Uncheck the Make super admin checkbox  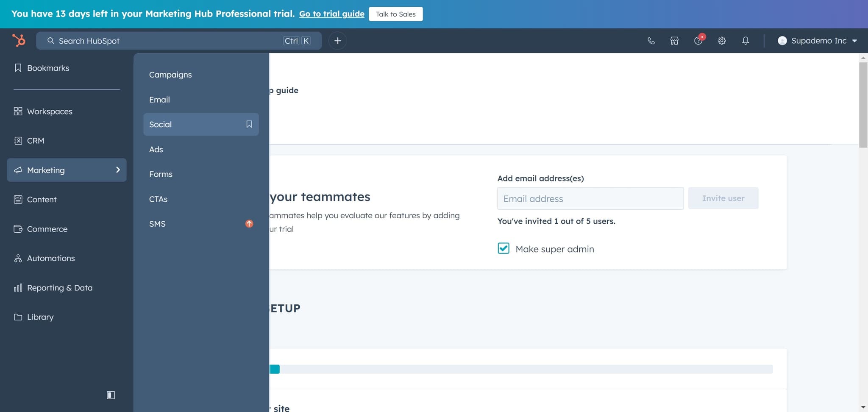504,248
